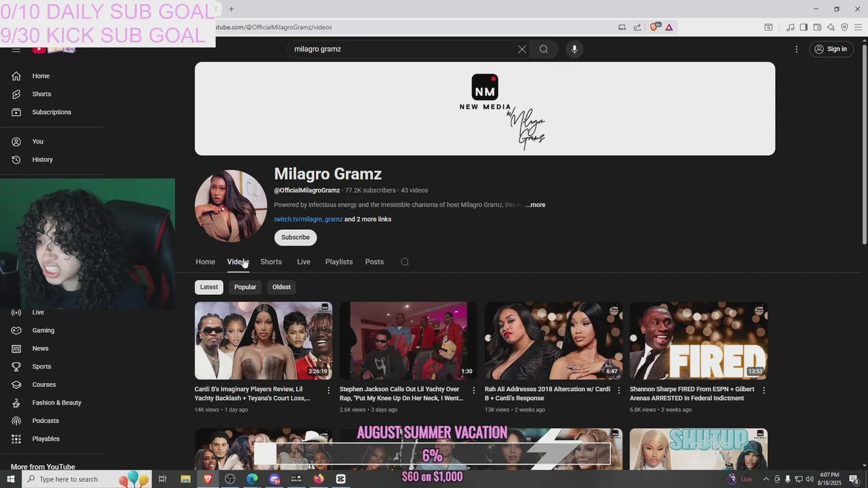
Task: Open Brave Leo AI sparkle icon
Action: tap(831, 27)
